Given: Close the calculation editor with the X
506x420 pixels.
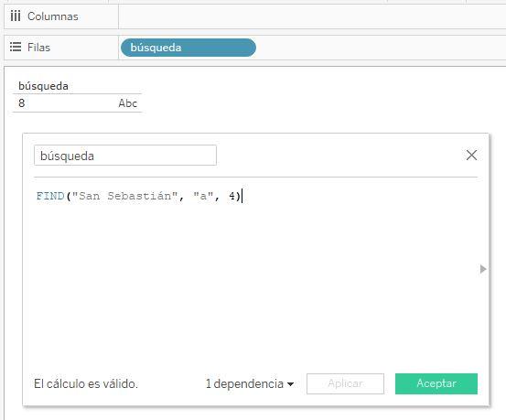Looking at the screenshot, I should 471,156.
